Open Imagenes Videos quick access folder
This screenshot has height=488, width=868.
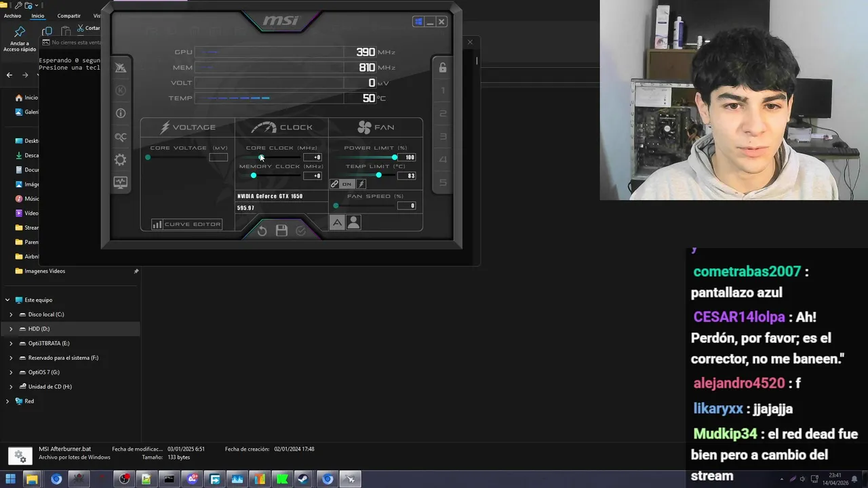coord(45,271)
